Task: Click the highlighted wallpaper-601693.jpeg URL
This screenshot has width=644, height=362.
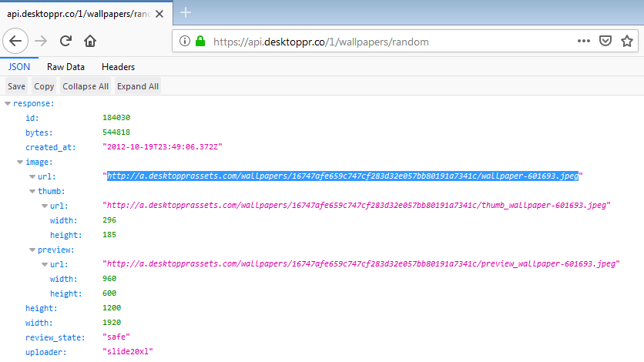Action: tap(343, 176)
